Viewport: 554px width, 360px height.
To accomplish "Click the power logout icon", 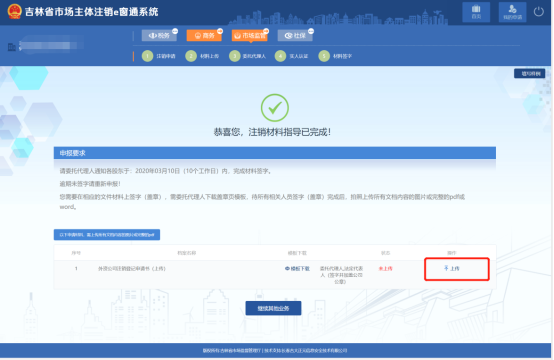I will [538, 12].
